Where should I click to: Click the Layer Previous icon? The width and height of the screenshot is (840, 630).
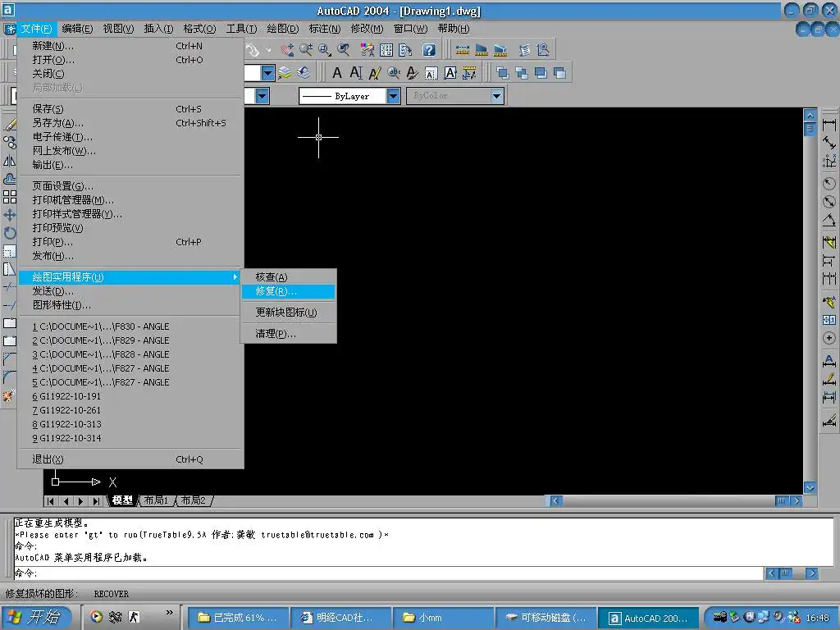(304, 73)
